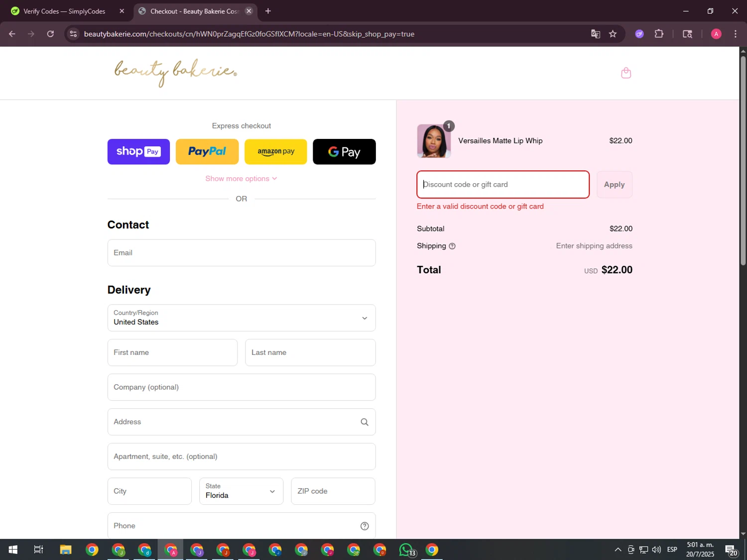Close the Checkout Beauty Bakerie tab
Screen dimensions: 747x560
pyautogui.click(x=249, y=11)
